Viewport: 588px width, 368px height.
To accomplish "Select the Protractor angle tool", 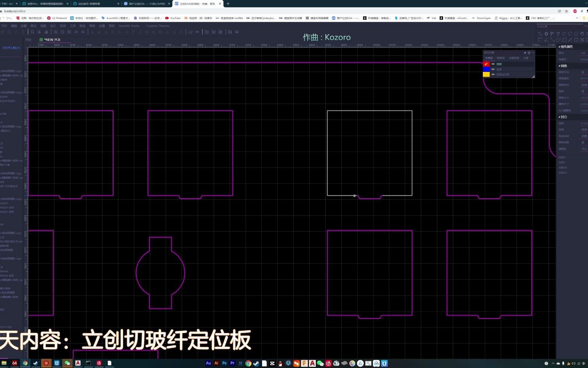I will click(x=546, y=40).
